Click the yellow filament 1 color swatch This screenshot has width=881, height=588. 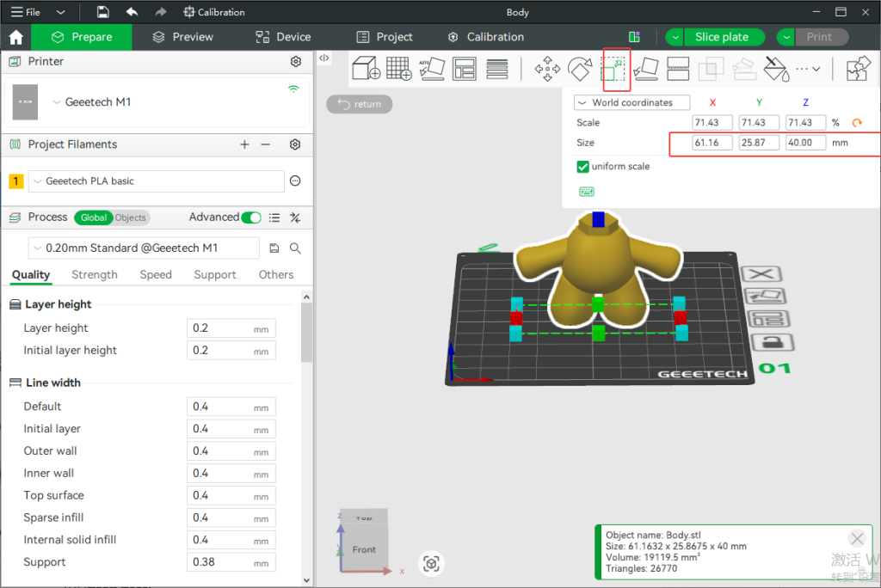click(x=15, y=181)
